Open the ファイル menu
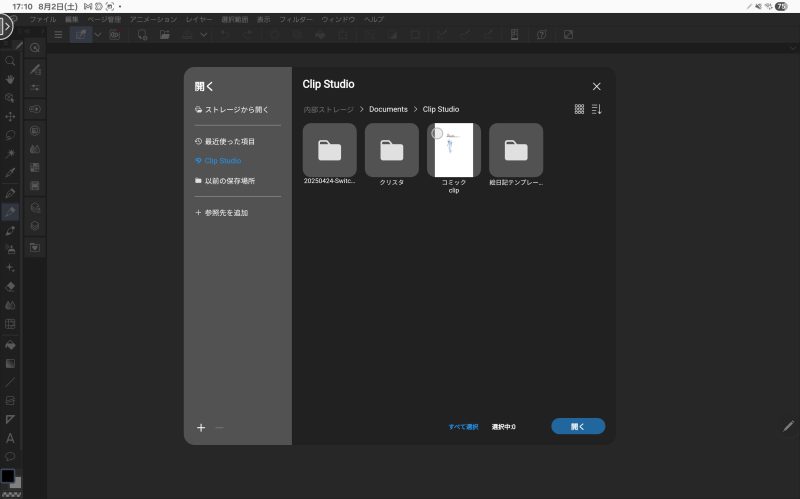The image size is (800, 499). [43, 19]
